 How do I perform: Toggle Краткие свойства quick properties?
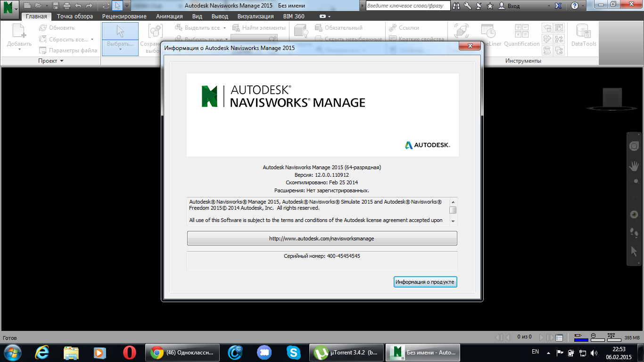pyautogui.click(x=416, y=39)
